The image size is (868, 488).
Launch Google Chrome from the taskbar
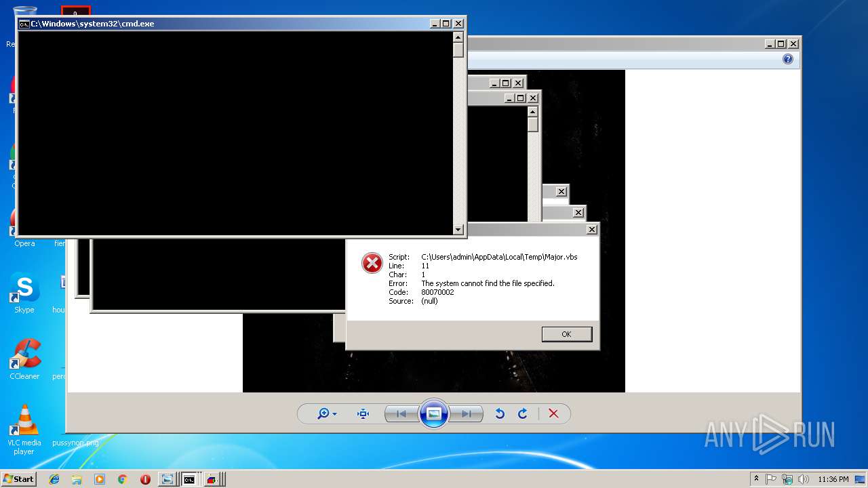pos(123,479)
